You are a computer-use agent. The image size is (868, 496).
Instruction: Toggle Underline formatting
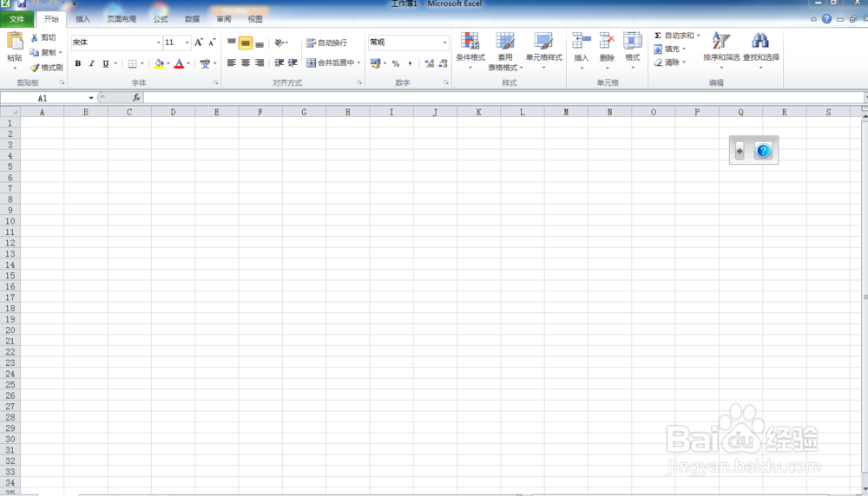pyautogui.click(x=105, y=63)
